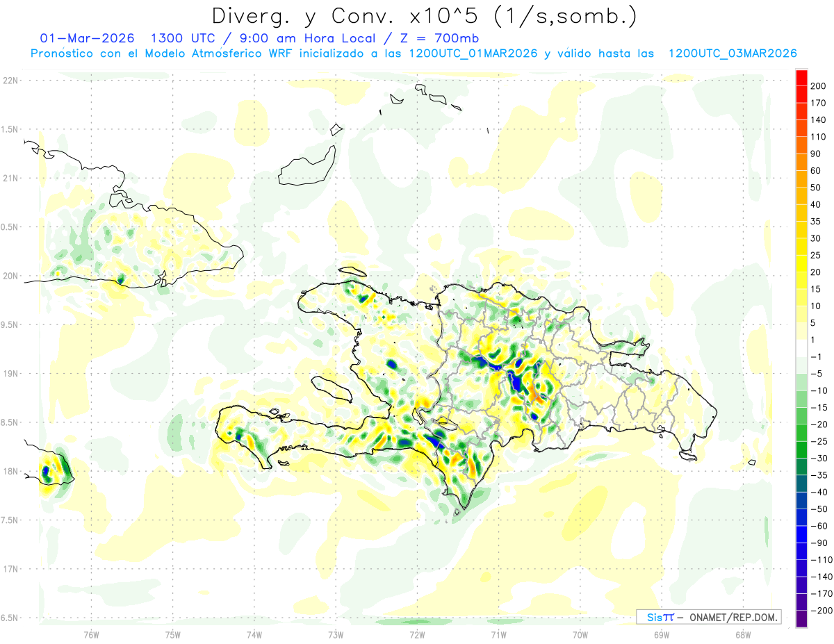This screenshot has height=644, width=834.
Task: Click the colorbar value -140
Action: pos(822,577)
